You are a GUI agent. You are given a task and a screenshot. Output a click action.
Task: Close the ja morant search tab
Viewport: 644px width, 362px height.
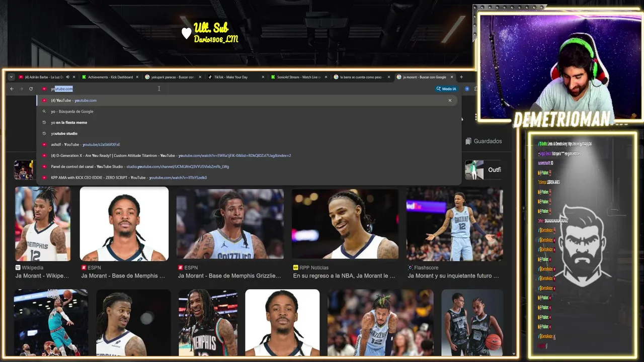[x=451, y=77]
